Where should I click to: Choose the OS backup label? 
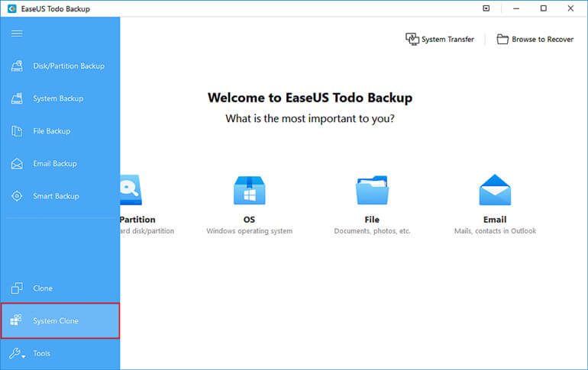click(x=249, y=220)
